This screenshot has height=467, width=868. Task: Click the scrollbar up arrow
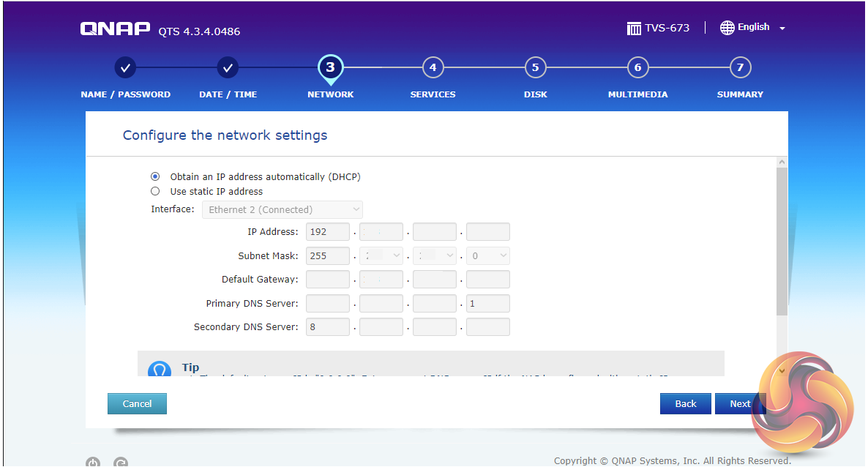782,162
